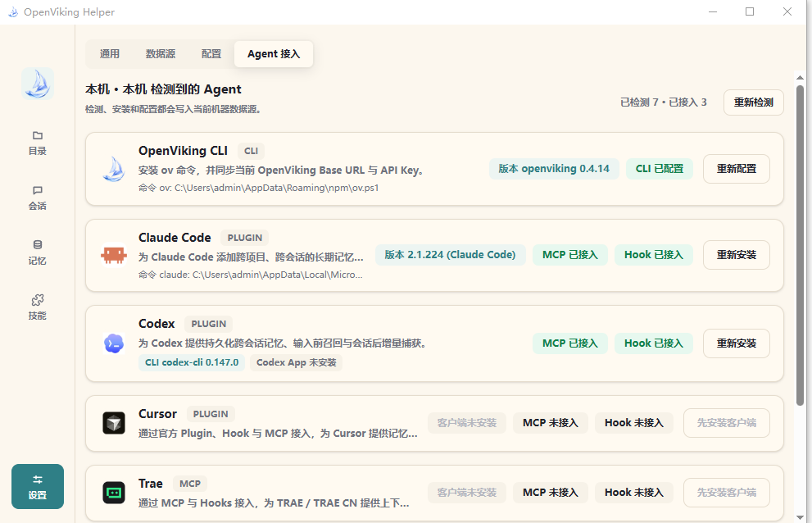Image resolution: width=812 pixels, height=523 pixels.
Task: Open the 技能 sidebar section
Action: pyautogui.click(x=38, y=308)
